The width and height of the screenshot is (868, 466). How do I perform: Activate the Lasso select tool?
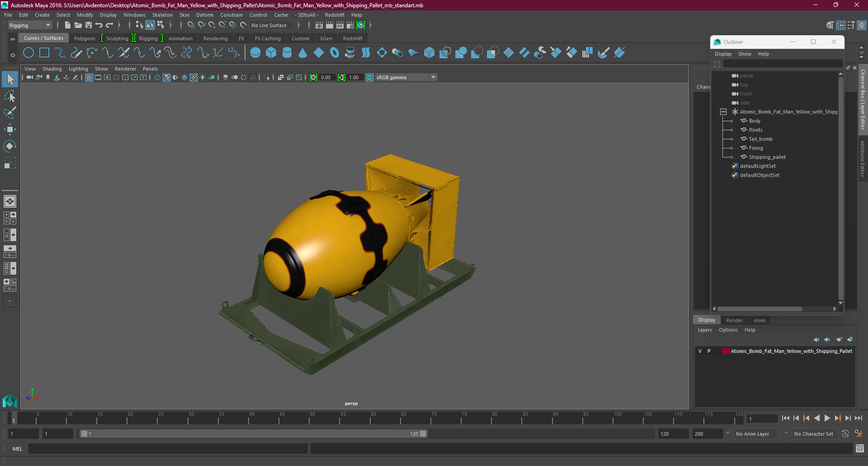point(10,96)
